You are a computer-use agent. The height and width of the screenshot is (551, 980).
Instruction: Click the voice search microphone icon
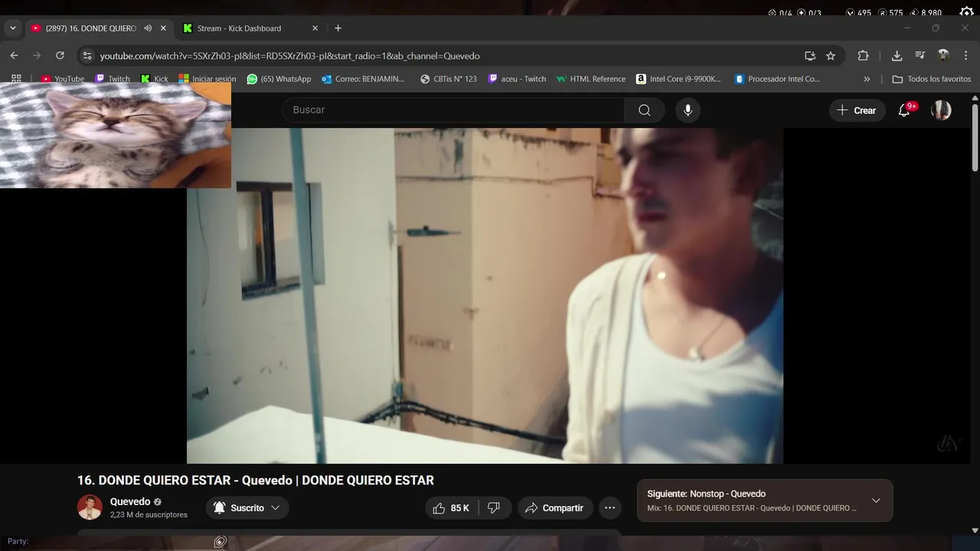coord(688,110)
